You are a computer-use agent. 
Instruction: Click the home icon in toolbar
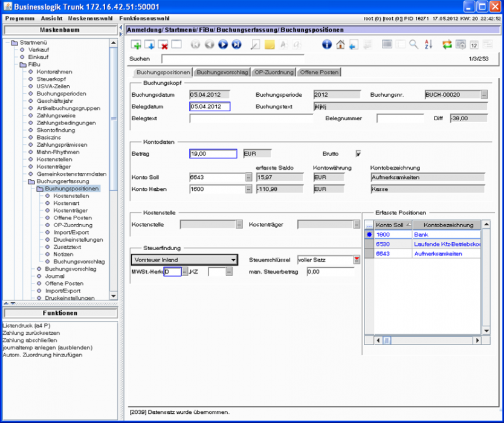point(340,45)
